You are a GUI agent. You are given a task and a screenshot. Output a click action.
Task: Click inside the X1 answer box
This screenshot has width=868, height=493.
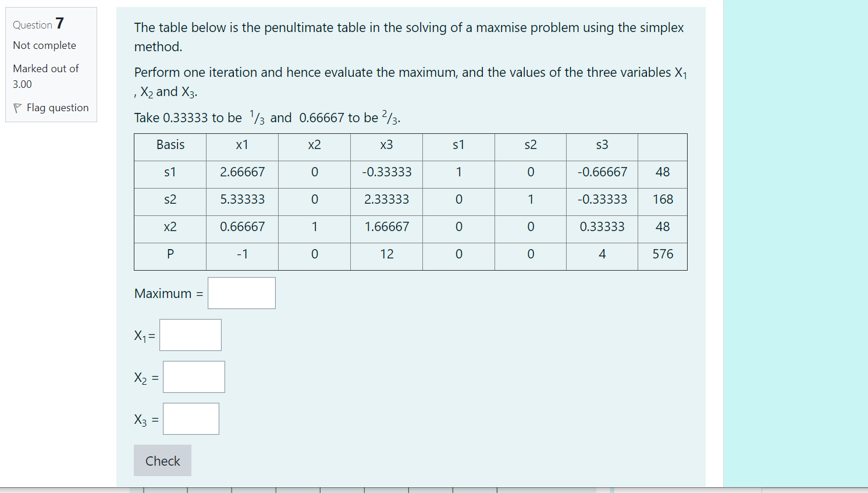click(190, 335)
